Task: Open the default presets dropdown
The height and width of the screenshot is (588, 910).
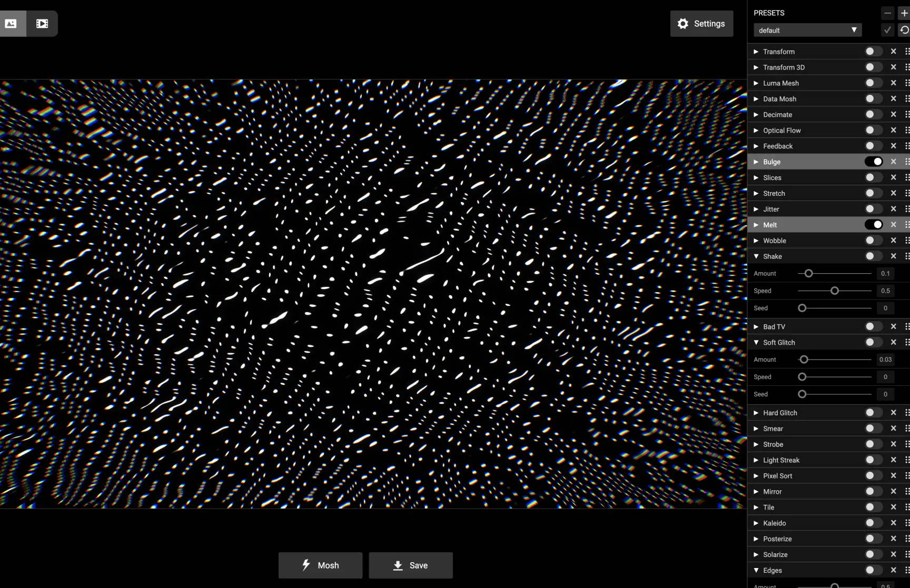Action: coord(808,31)
